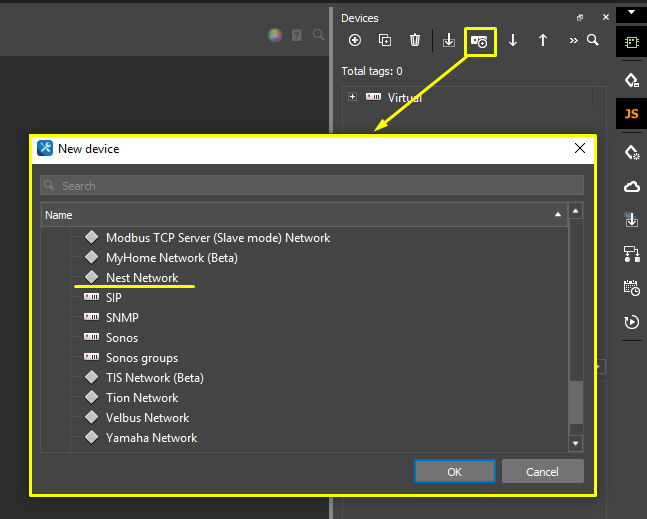
Task: Select Sonos groups from the list
Action: 142,358
